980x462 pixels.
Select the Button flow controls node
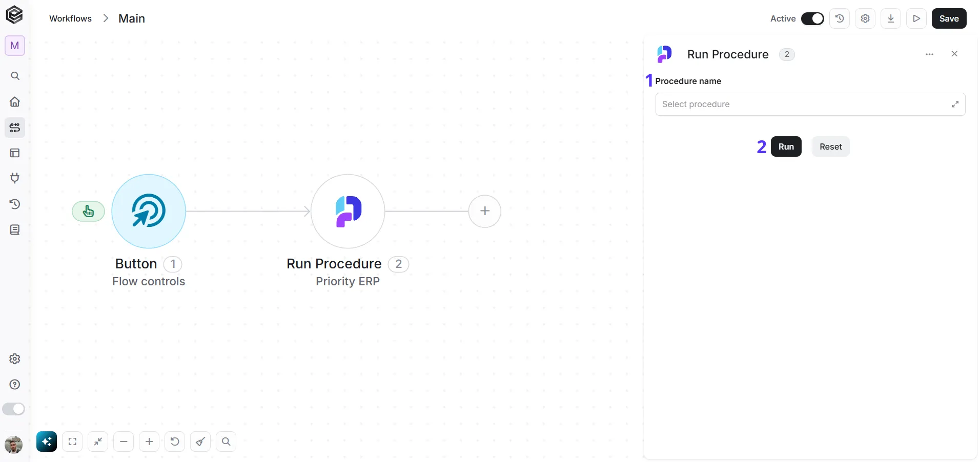pyautogui.click(x=149, y=211)
